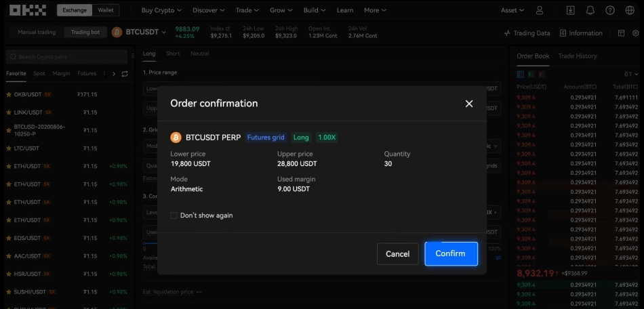
Task: Open the Learn menu item
Action: click(x=345, y=10)
